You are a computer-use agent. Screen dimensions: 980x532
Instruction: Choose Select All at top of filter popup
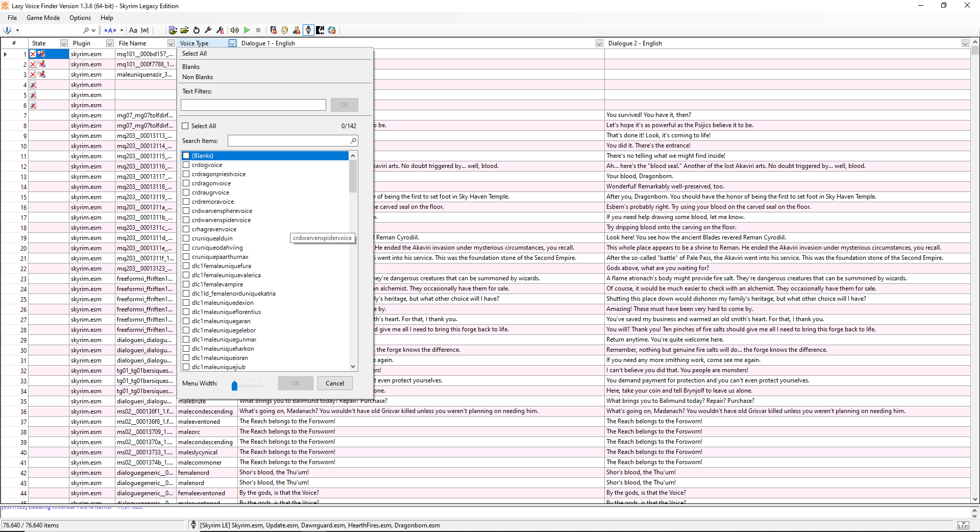[x=194, y=54]
